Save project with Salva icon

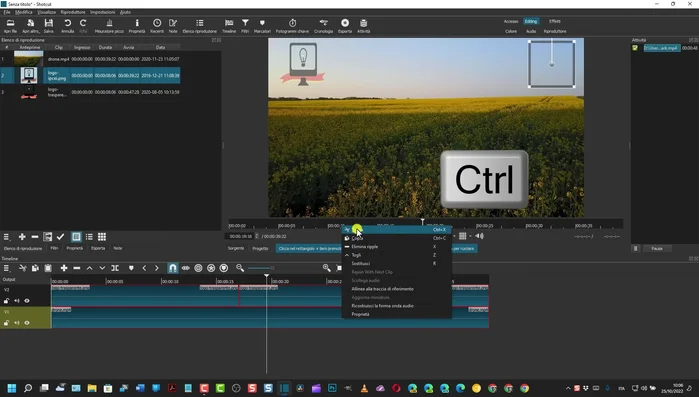tap(49, 26)
